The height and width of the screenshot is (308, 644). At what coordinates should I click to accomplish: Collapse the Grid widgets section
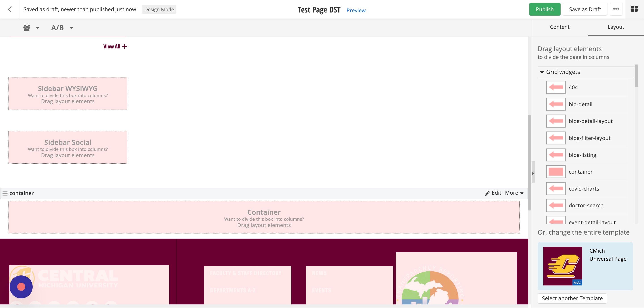(542, 72)
